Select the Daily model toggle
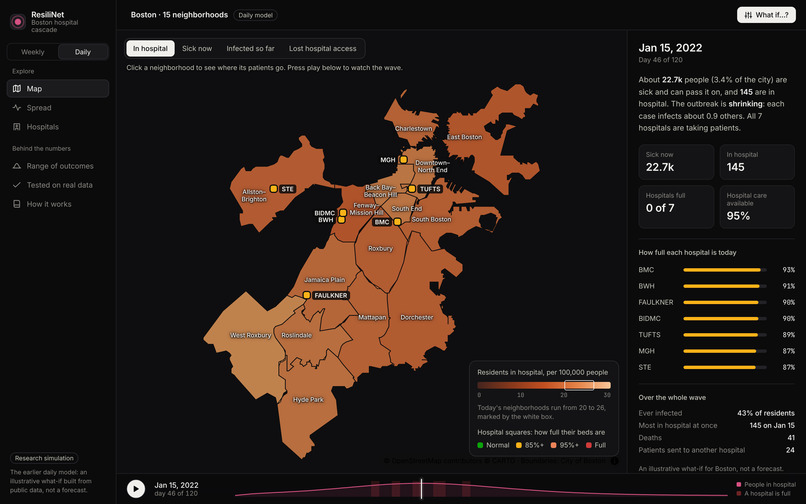 [x=83, y=52]
